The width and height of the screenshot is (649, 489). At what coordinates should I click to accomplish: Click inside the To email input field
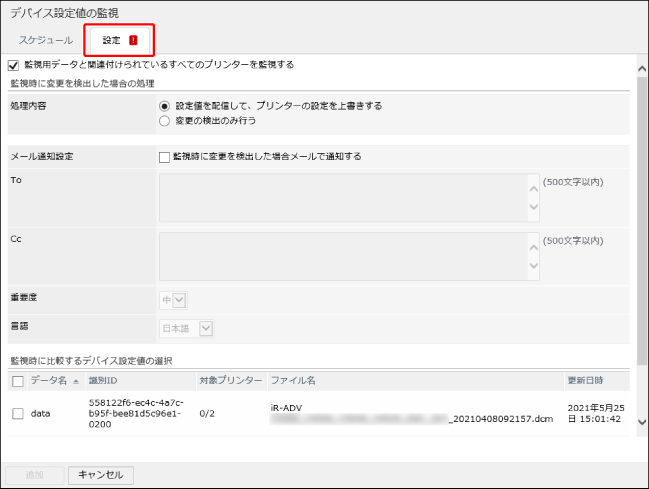[340, 197]
